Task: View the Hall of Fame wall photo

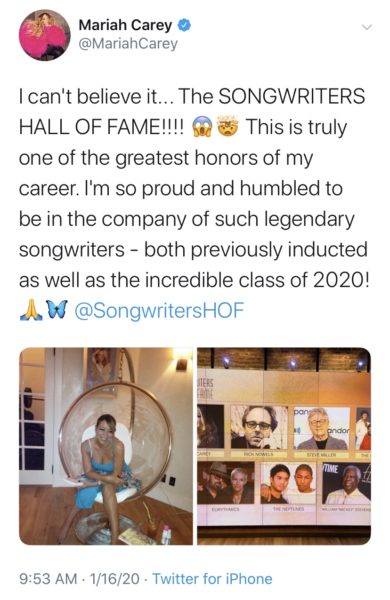Action: (x=284, y=446)
